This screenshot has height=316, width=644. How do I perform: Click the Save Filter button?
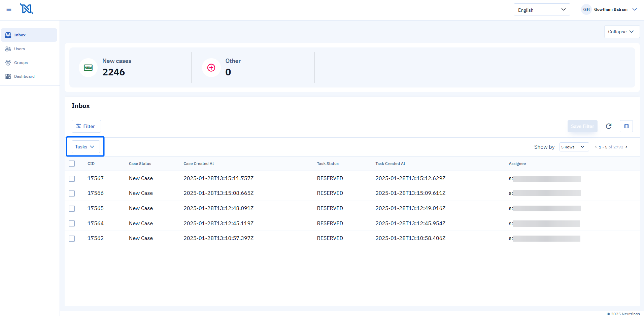[582, 126]
